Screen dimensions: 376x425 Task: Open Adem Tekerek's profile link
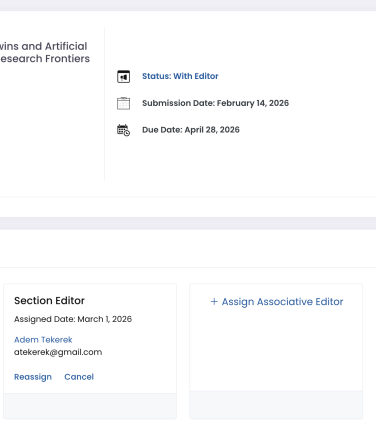(43, 340)
